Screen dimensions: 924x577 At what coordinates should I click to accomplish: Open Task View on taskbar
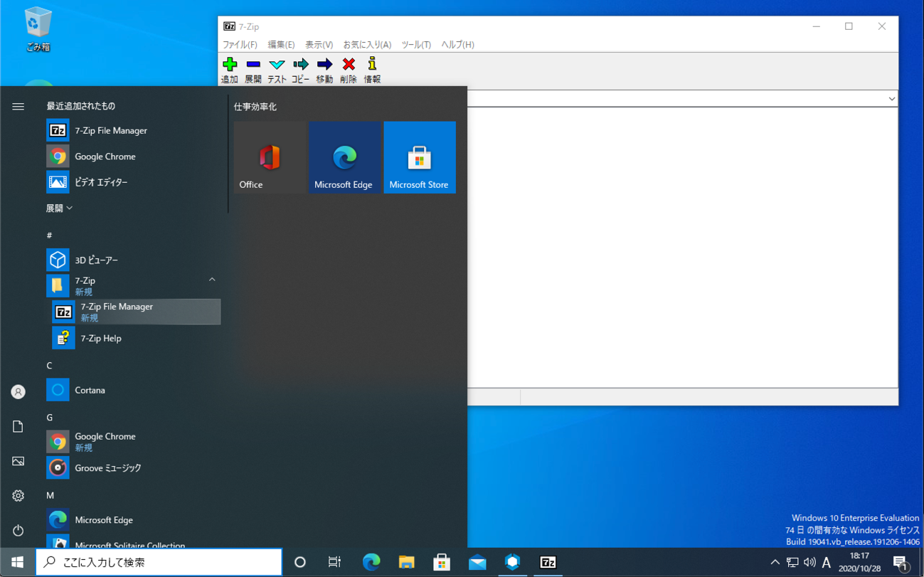click(x=334, y=562)
